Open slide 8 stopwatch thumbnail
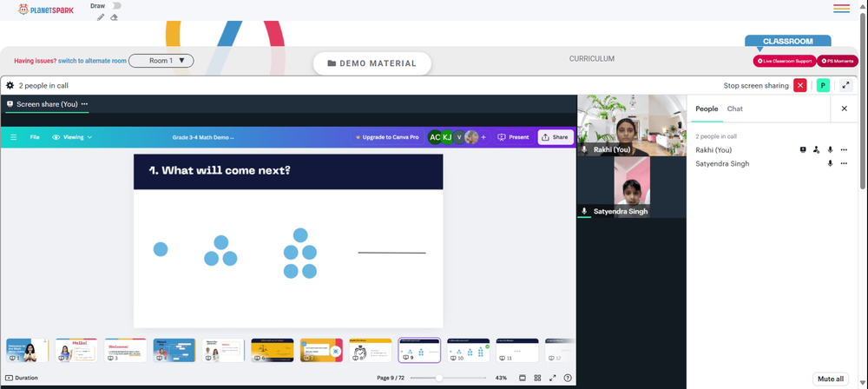Image resolution: width=868 pixels, height=389 pixels. (x=371, y=350)
